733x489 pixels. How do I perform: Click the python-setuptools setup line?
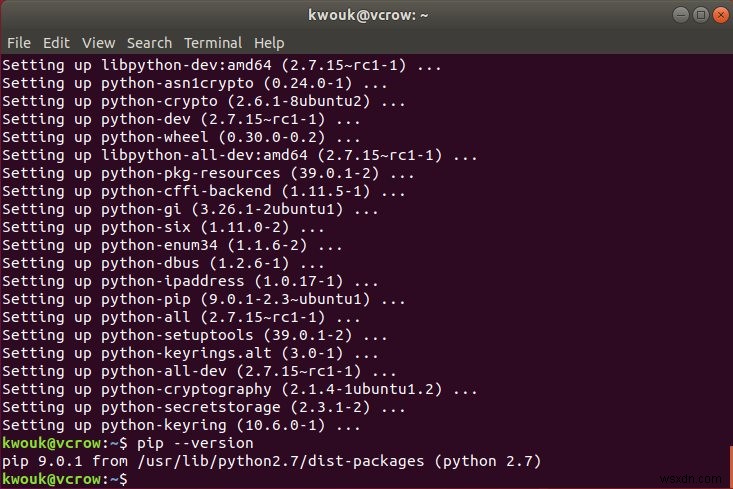pyautogui.click(x=191, y=335)
